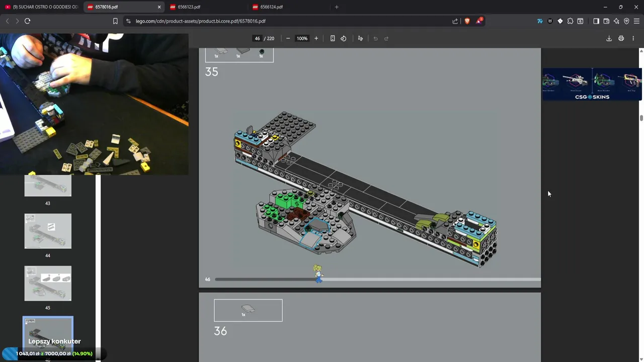This screenshot has height=362, width=644.
Task: Click the white tag extension icon
Action: click(560, 21)
